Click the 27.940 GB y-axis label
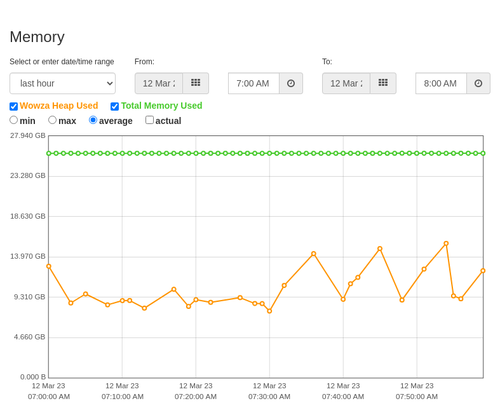Screen dimensions: 500x403 [x=28, y=135]
